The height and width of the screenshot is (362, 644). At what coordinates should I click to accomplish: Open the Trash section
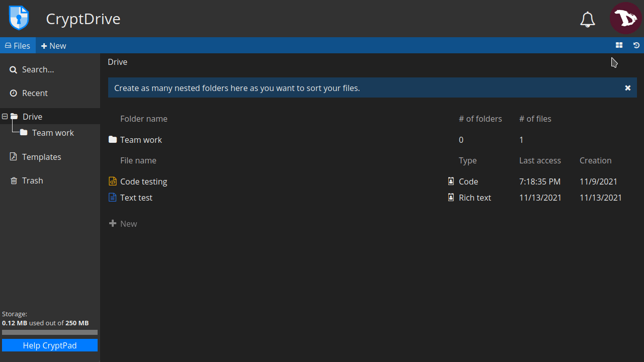click(32, 180)
